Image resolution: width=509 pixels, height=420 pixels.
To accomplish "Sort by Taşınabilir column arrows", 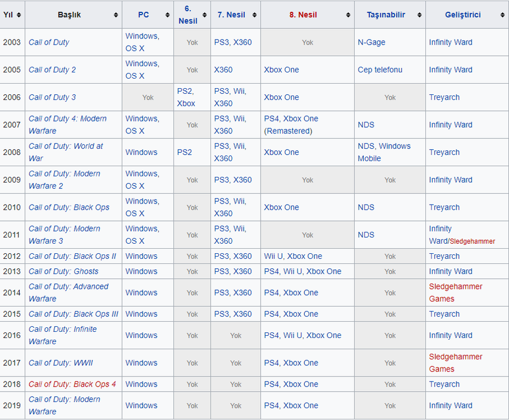I will 420,15.
